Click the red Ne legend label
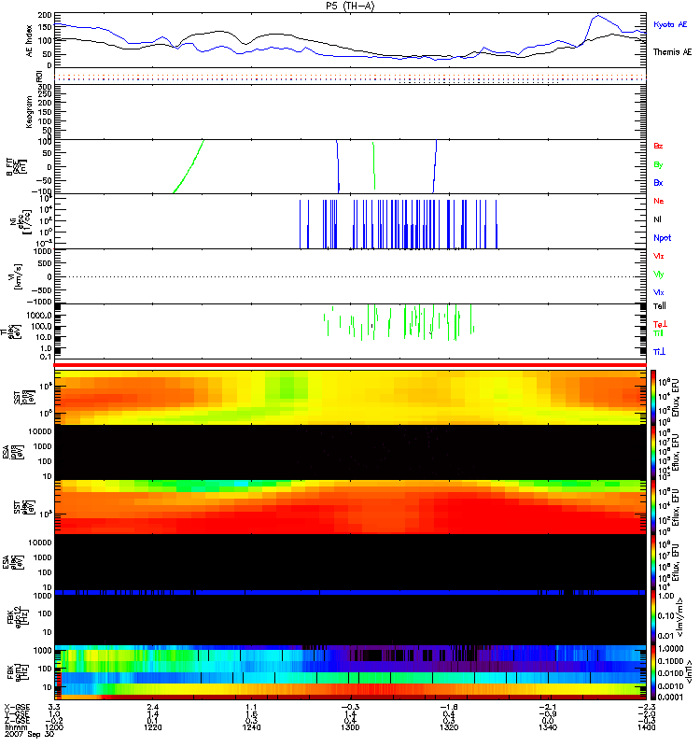 [x=659, y=201]
